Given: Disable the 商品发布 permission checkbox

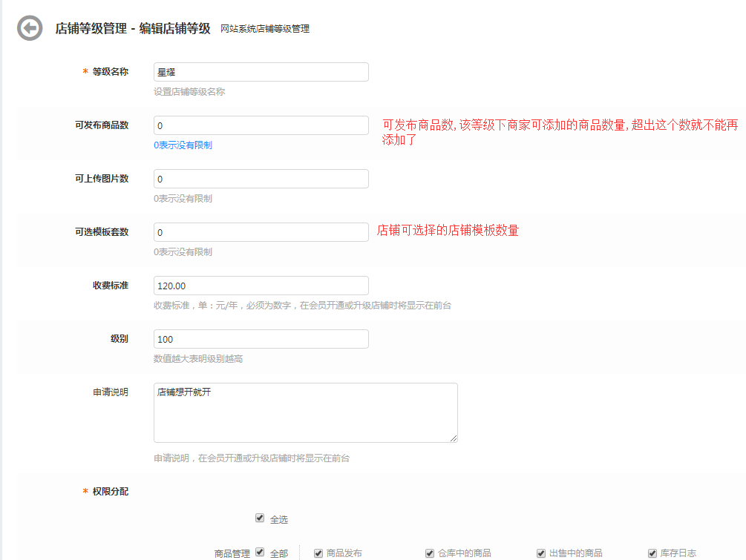Looking at the screenshot, I should point(318,553).
